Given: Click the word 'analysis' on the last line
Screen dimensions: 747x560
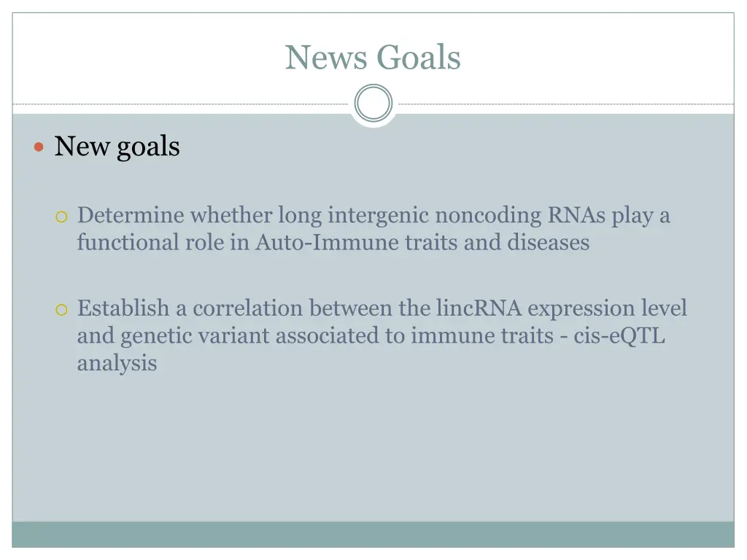Looking at the screenshot, I should (117, 364).
